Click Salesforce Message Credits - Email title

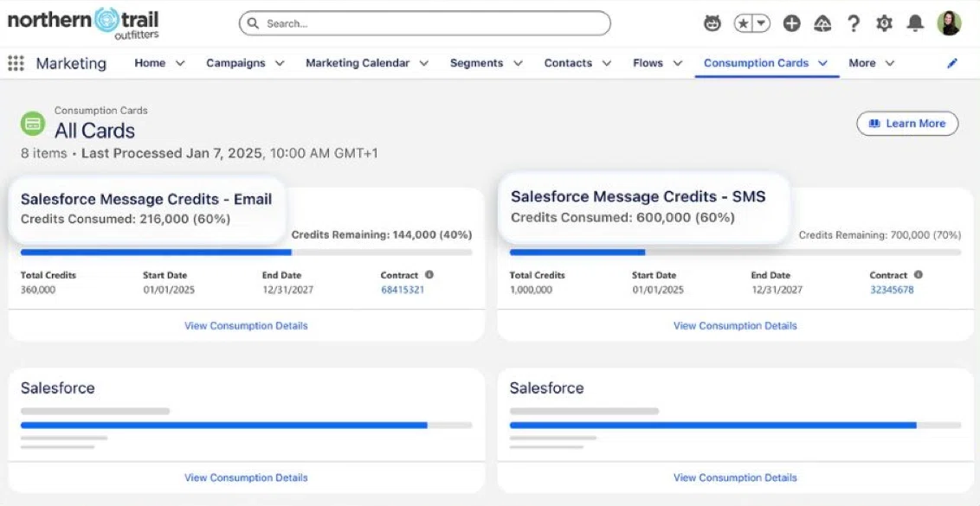click(146, 199)
